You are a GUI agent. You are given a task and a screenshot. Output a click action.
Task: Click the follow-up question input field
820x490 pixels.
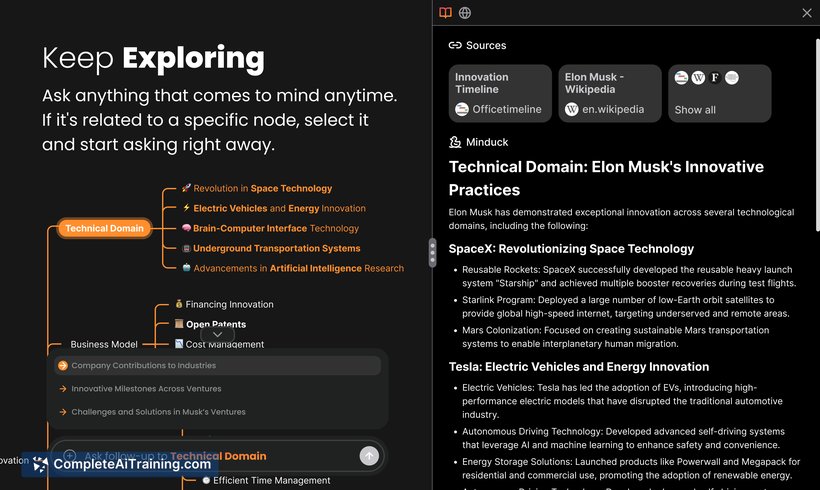pos(217,456)
